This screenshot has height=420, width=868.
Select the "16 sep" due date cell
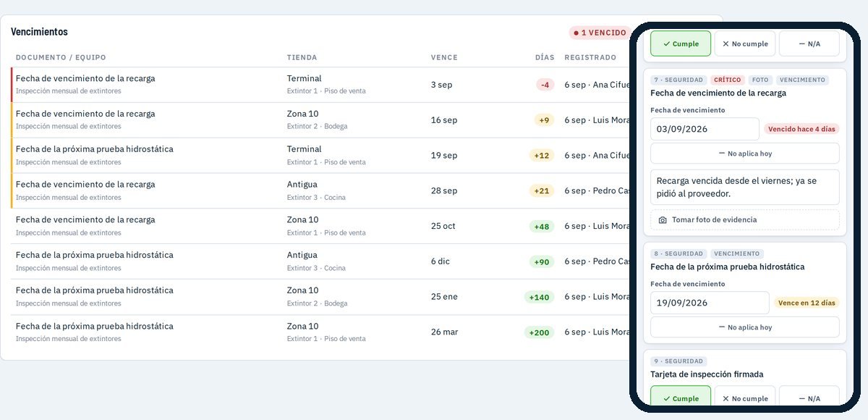(444, 120)
